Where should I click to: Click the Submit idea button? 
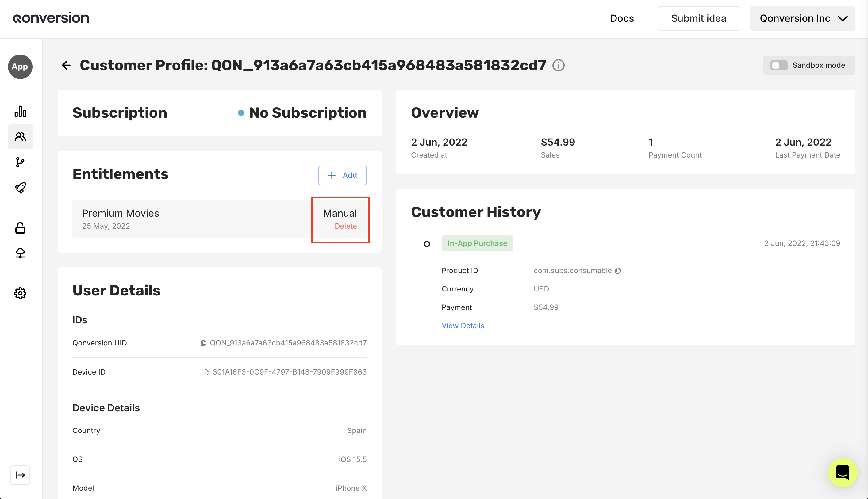point(698,18)
